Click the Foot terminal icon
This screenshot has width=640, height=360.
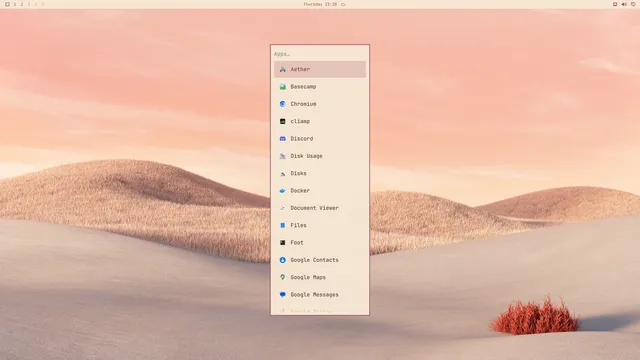tap(282, 242)
